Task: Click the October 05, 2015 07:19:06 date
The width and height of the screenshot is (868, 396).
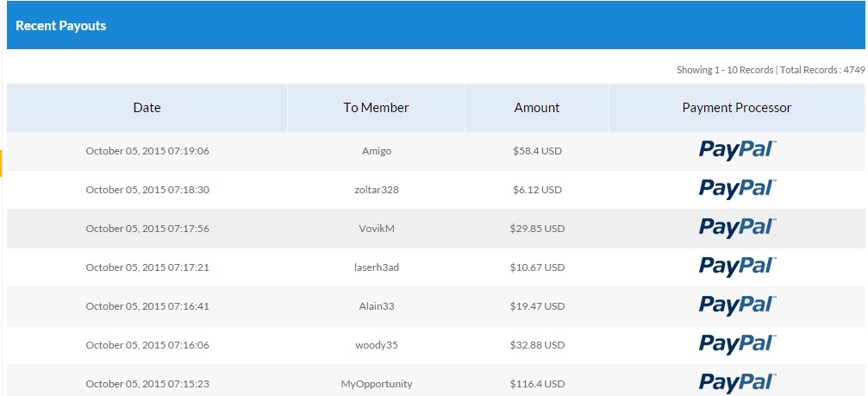Action: coord(147,151)
